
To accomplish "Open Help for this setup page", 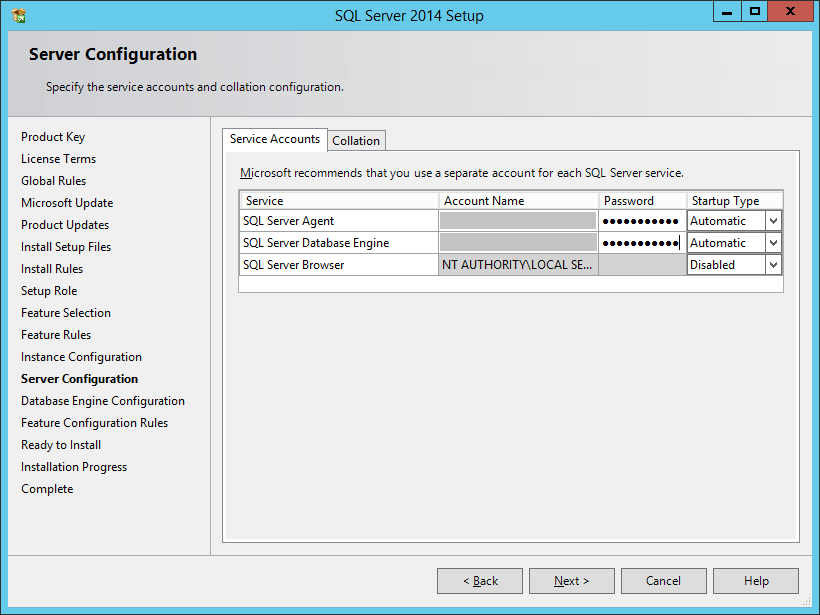I will pyautogui.click(x=756, y=581).
